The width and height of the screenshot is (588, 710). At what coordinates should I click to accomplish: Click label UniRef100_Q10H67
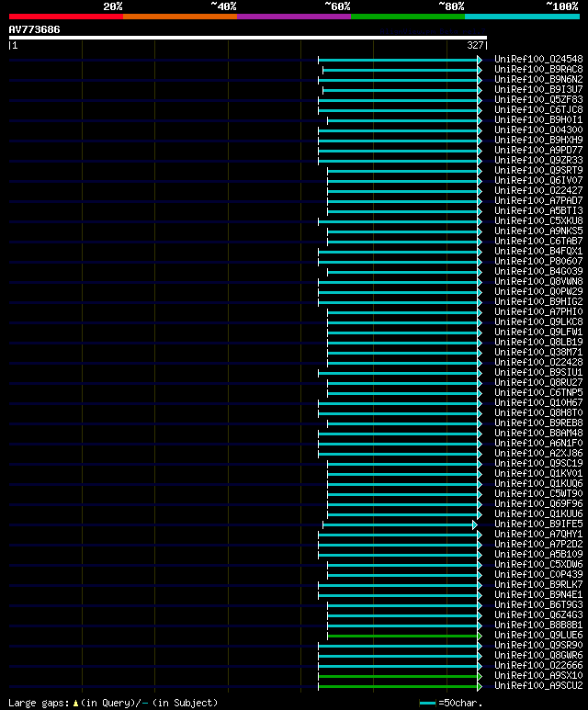(x=538, y=402)
